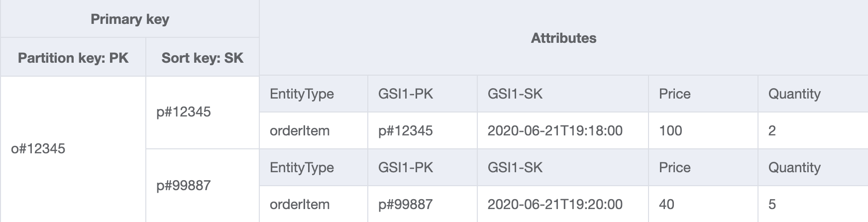Select orderItem in the p#12345 item row

click(x=300, y=131)
